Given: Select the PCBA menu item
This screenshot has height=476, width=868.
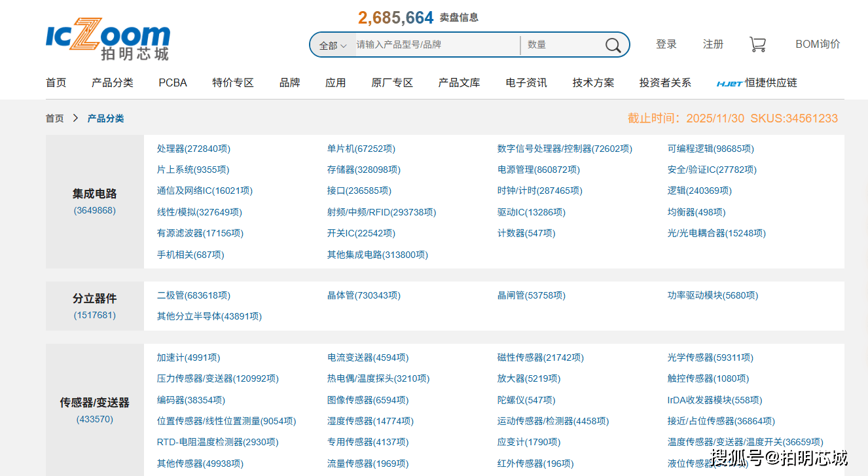Looking at the screenshot, I should point(173,83).
